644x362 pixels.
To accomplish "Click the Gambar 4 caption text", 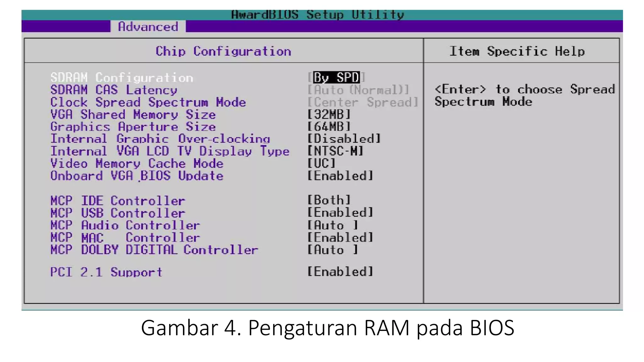I will (x=327, y=328).
